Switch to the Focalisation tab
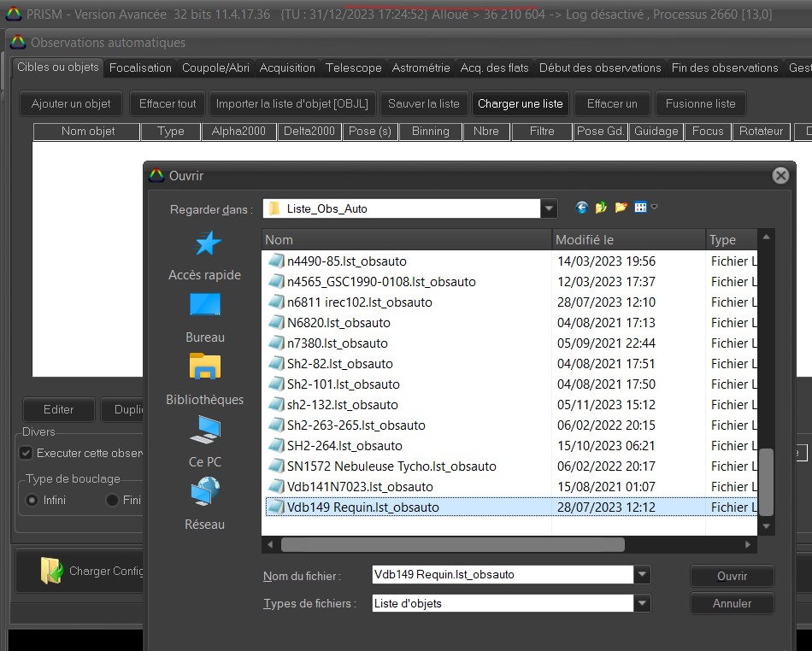The image size is (812, 651). [140, 67]
